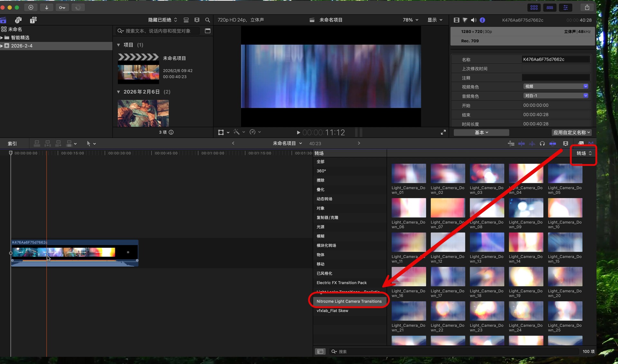Click the 00:00:15:00 timeline ruler mark

[72, 153]
